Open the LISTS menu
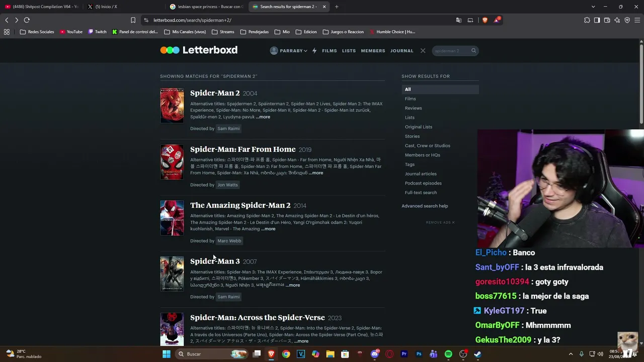This screenshot has width=644, height=362. click(x=349, y=51)
